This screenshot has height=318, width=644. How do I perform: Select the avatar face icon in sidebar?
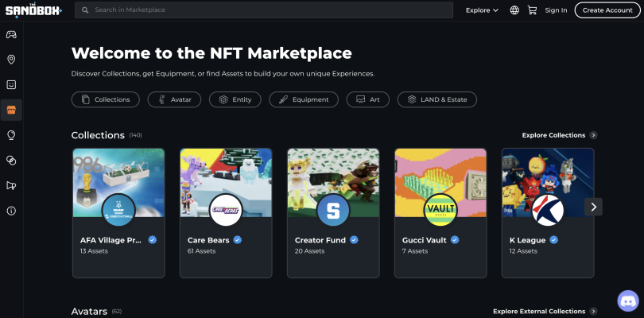[x=11, y=84]
